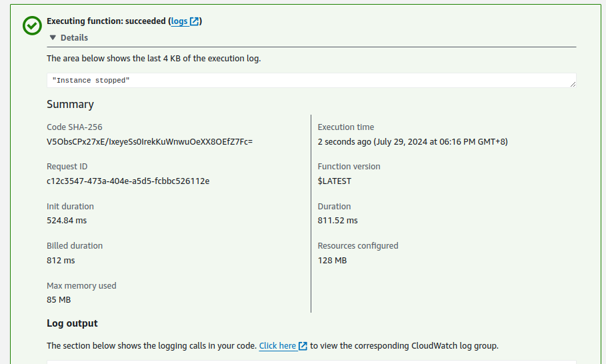
Task: Select the Code SHA-256 hash value
Action: click(149, 141)
